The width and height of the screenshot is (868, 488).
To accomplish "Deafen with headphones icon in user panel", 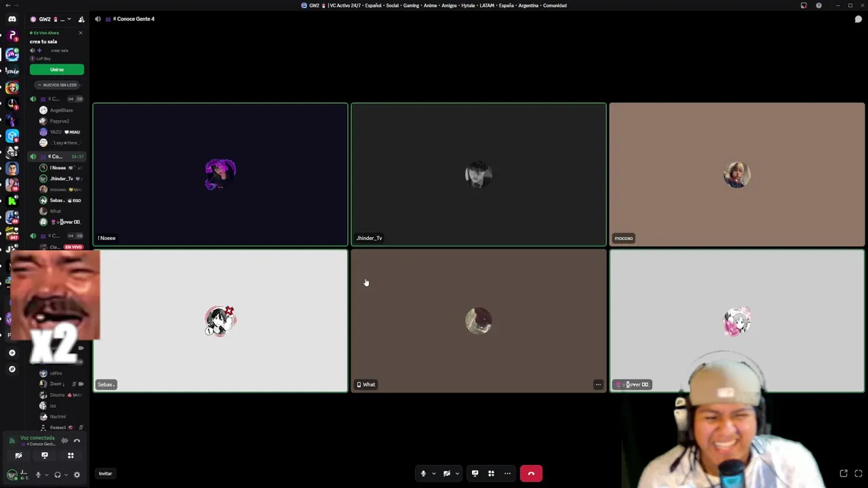I will (x=58, y=474).
